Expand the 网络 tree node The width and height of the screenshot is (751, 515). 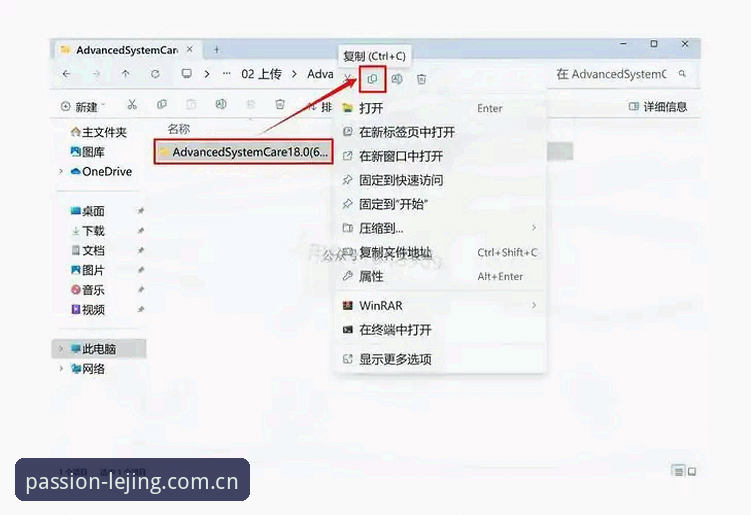point(61,368)
